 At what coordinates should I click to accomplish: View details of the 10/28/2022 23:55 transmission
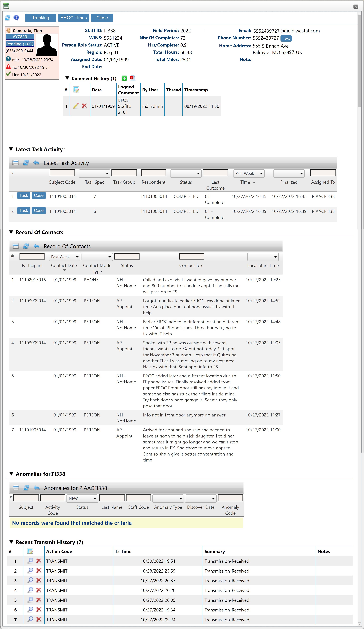click(30, 571)
